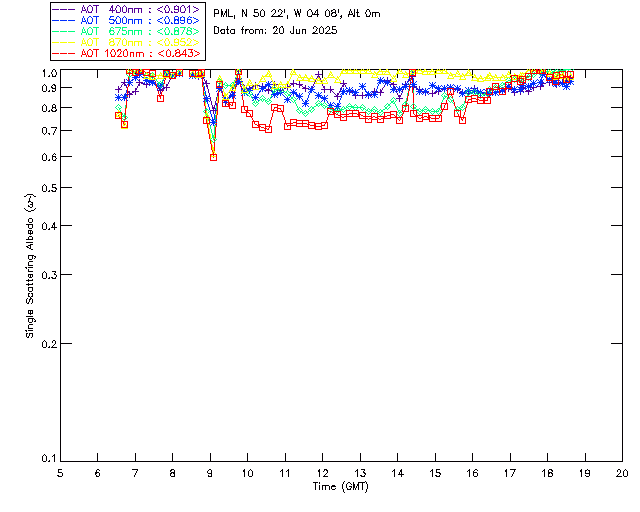This screenshot has height=512, width=640.
Task: Click the red dashed line sample in legend
Action: point(64,53)
